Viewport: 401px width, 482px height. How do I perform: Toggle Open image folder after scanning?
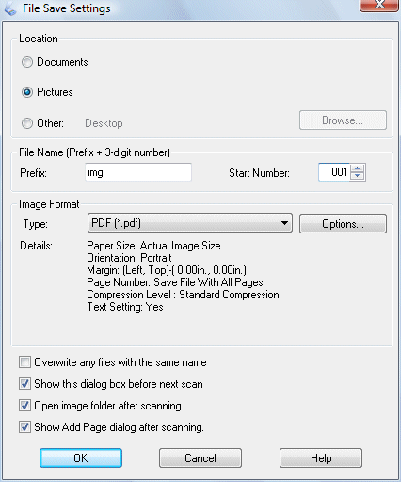click(x=25, y=405)
